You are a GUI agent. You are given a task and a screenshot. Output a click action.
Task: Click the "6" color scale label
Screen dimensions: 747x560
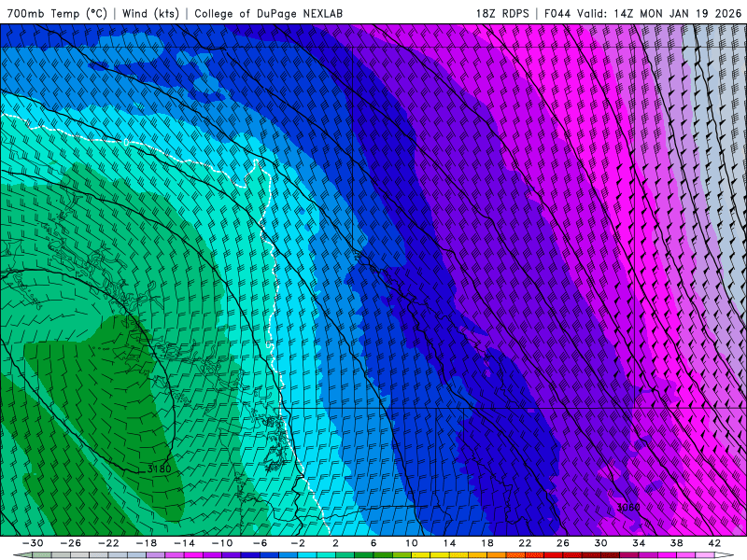(x=373, y=543)
